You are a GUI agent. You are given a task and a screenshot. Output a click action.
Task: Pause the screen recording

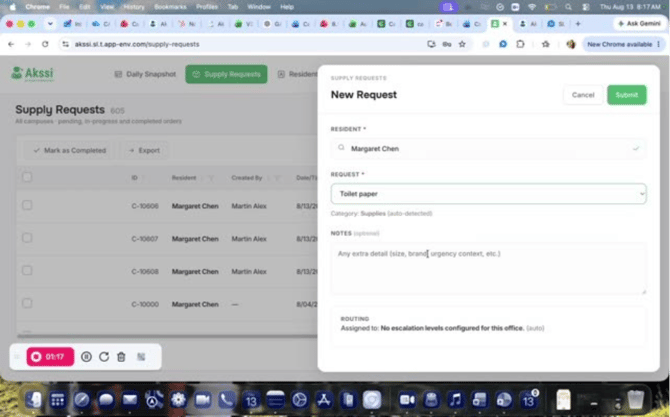click(x=86, y=357)
